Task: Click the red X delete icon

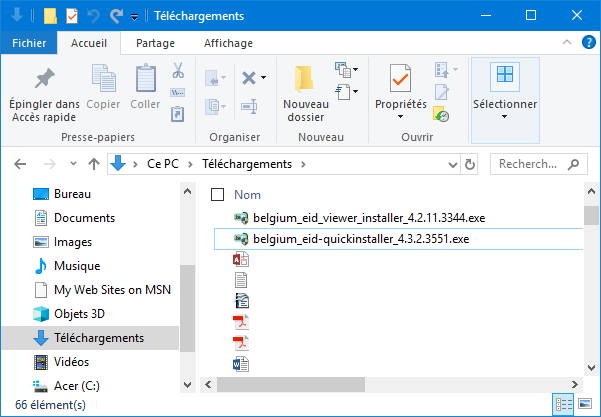Action: 249,77
